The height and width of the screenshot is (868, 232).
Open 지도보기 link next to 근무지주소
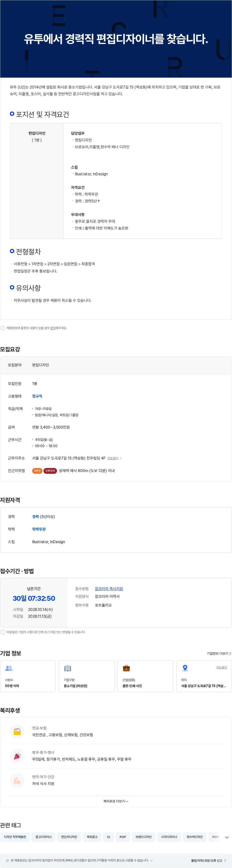(113, 458)
